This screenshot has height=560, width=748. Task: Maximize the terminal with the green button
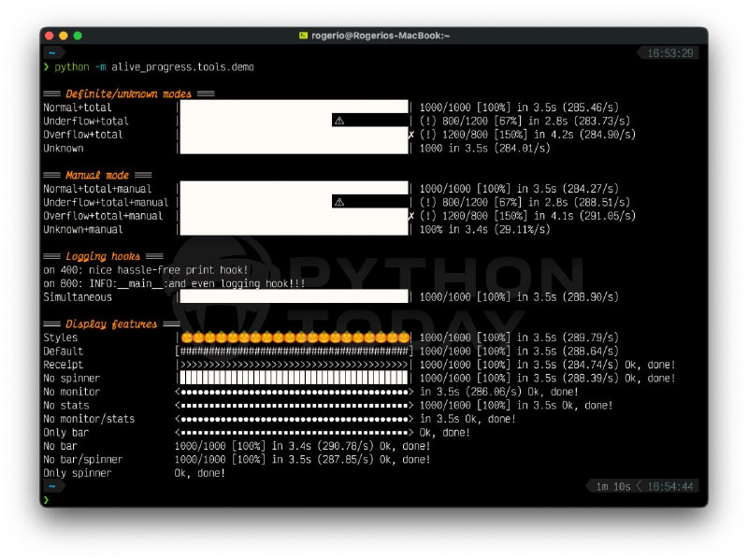(78, 36)
